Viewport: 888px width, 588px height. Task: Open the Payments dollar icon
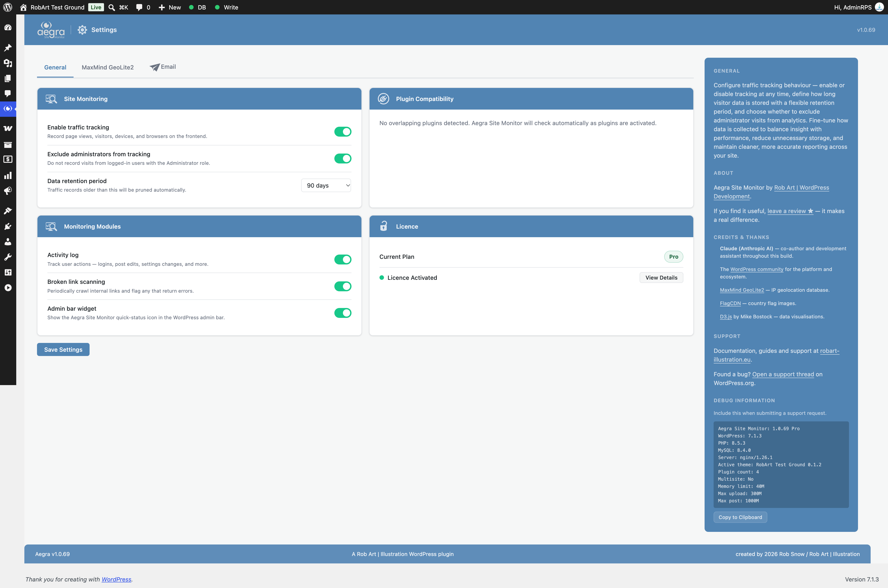(8, 159)
